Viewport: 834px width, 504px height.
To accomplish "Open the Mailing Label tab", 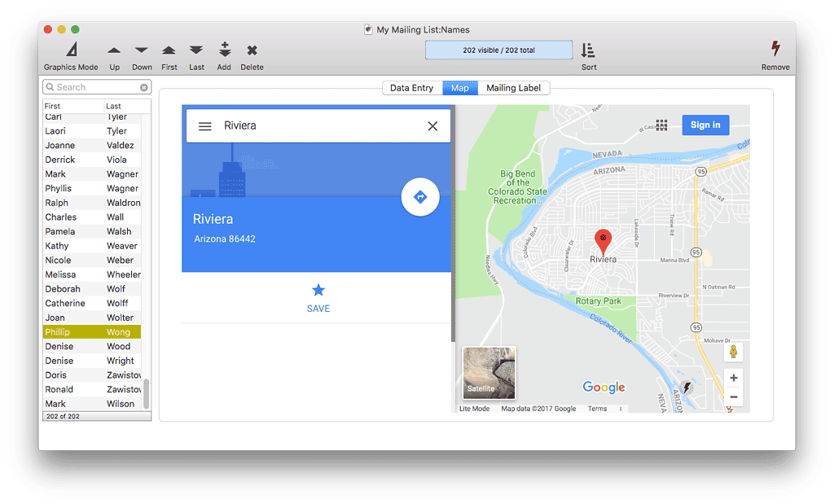I will click(513, 88).
